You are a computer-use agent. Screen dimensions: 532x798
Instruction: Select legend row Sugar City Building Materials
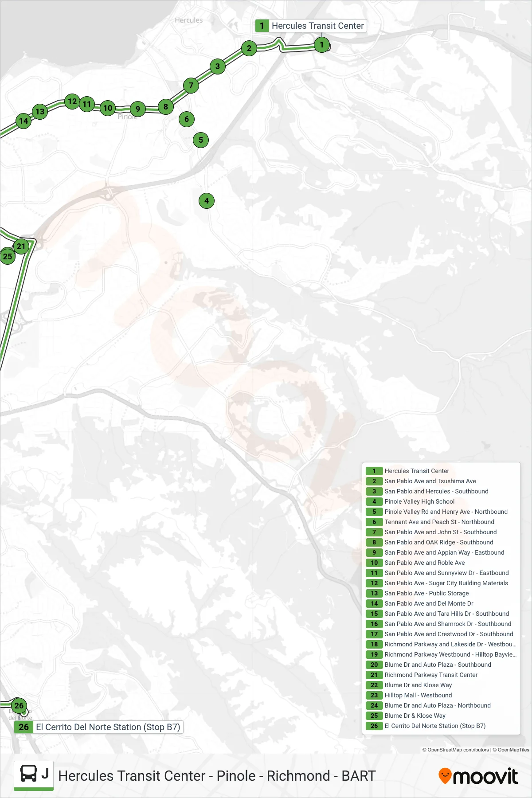(441, 583)
